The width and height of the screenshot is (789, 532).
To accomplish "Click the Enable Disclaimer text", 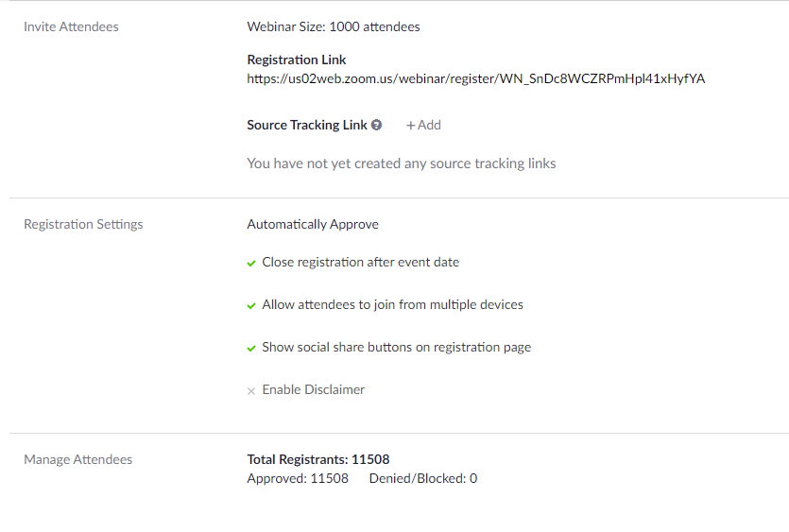I will (x=313, y=389).
